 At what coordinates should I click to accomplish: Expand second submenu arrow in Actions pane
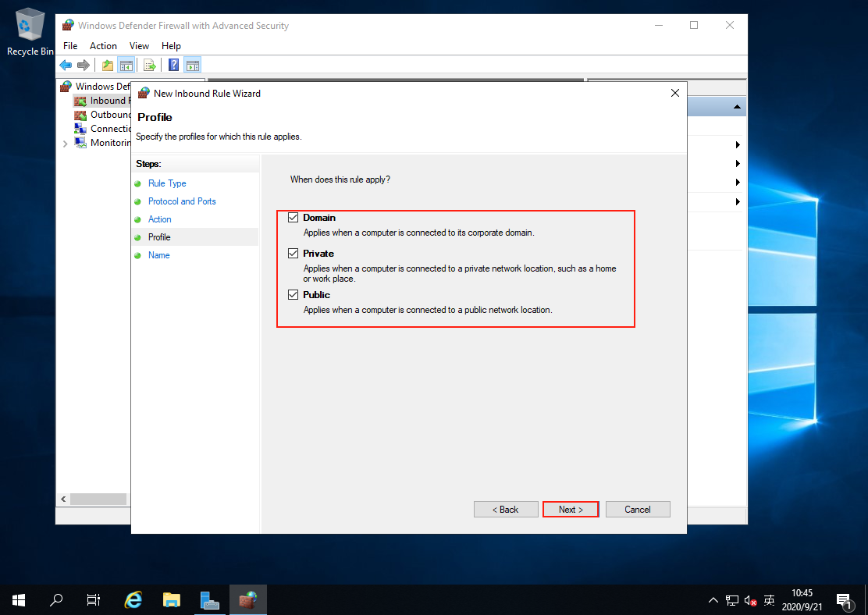[x=738, y=164]
